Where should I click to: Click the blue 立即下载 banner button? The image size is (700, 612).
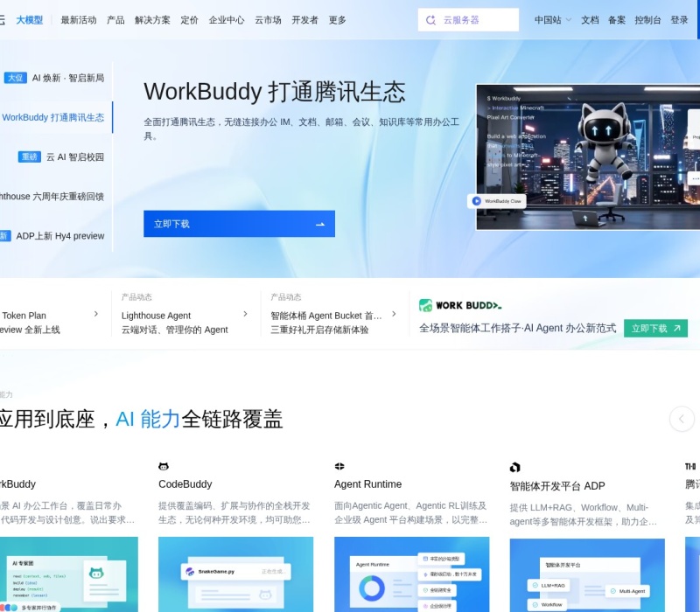pos(239,224)
